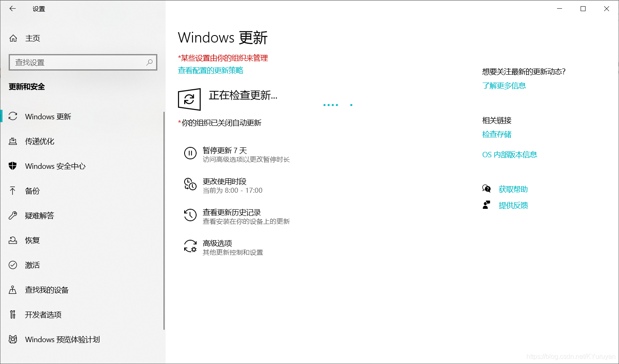Viewport: 619px width, 364px height.
Task: Click the 访问高级选项以更改暂停时长 subtitle
Action: click(246, 159)
